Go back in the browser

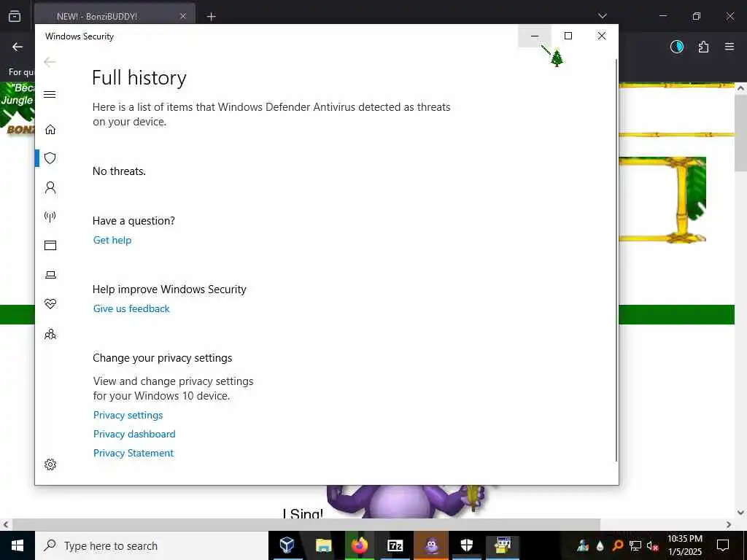click(x=18, y=47)
